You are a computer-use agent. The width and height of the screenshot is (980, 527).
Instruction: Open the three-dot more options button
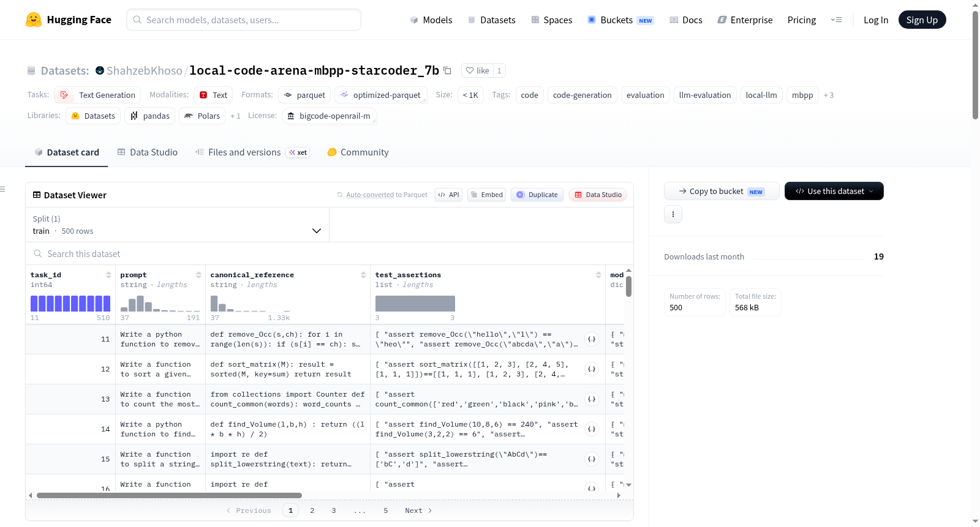(673, 214)
